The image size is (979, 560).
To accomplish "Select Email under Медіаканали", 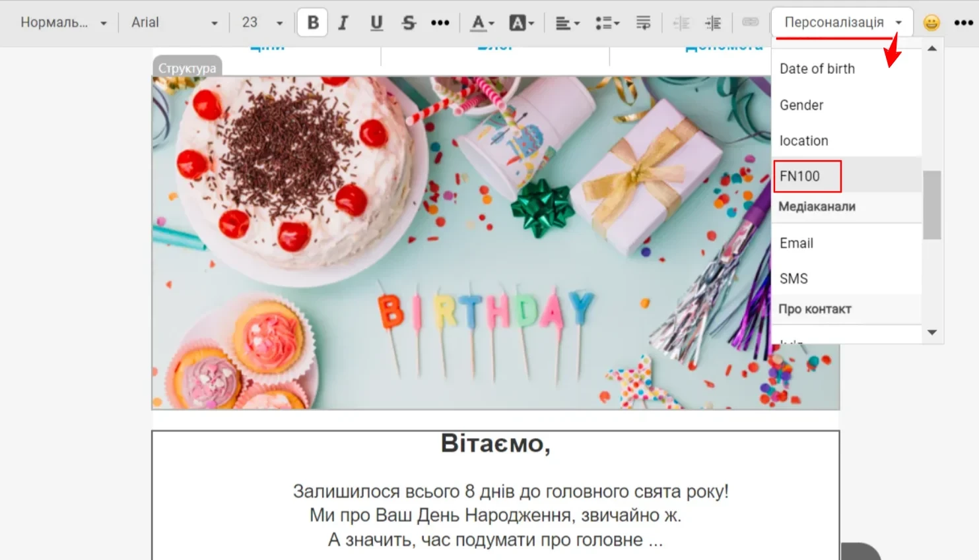I will pos(846,243).
